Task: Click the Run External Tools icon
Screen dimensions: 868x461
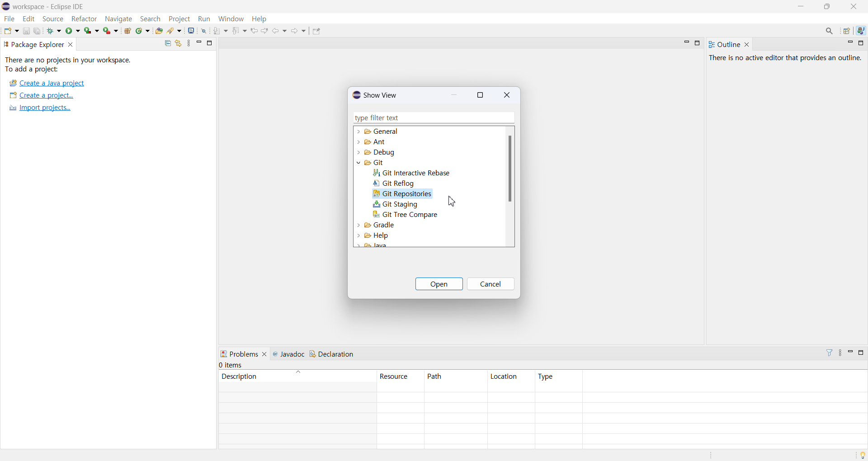Action: pyautogui.click(x=107, y=31)
